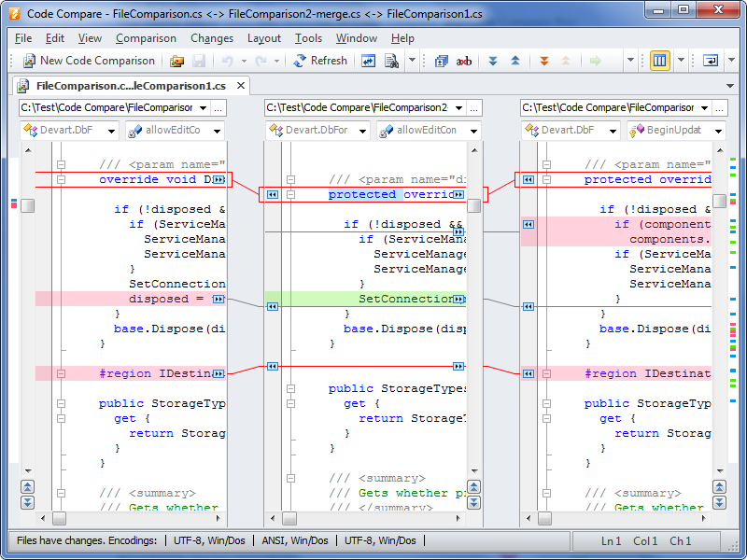Toggle the axb ignore-case option

[464, 61]
